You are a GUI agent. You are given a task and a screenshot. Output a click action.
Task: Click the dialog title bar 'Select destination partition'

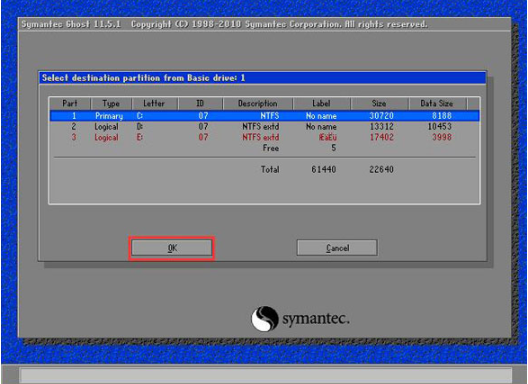pyautogui.click(x=263, y=78)
